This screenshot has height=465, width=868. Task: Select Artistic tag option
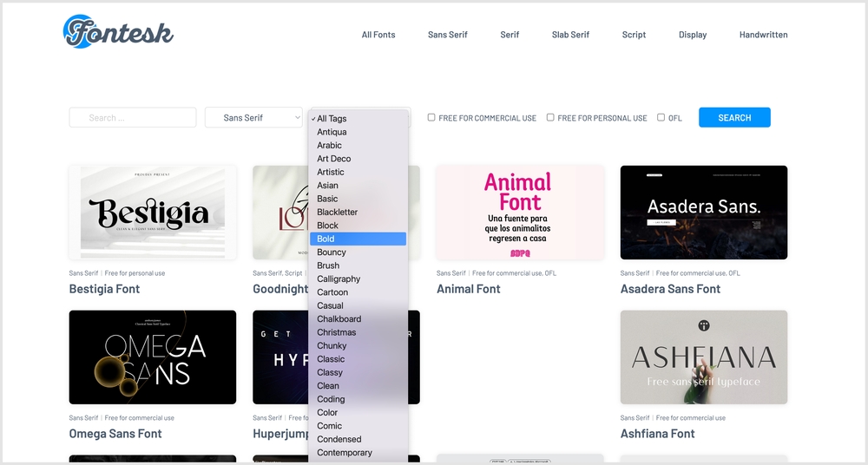tap(358, 172)
